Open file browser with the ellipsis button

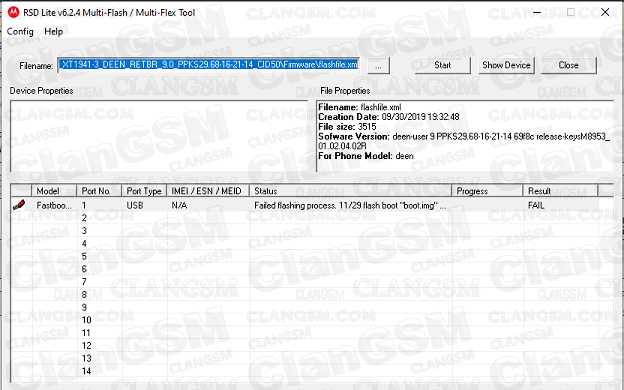(x=378, y=66)
